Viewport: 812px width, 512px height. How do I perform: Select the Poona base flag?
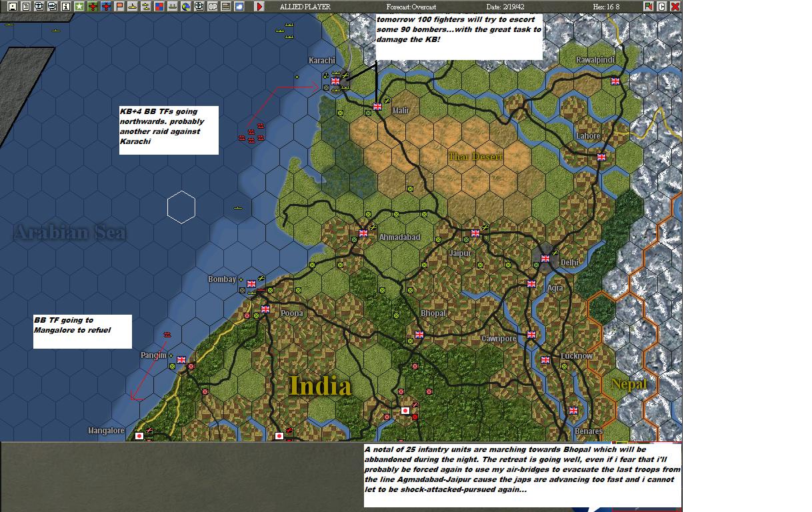265,309
